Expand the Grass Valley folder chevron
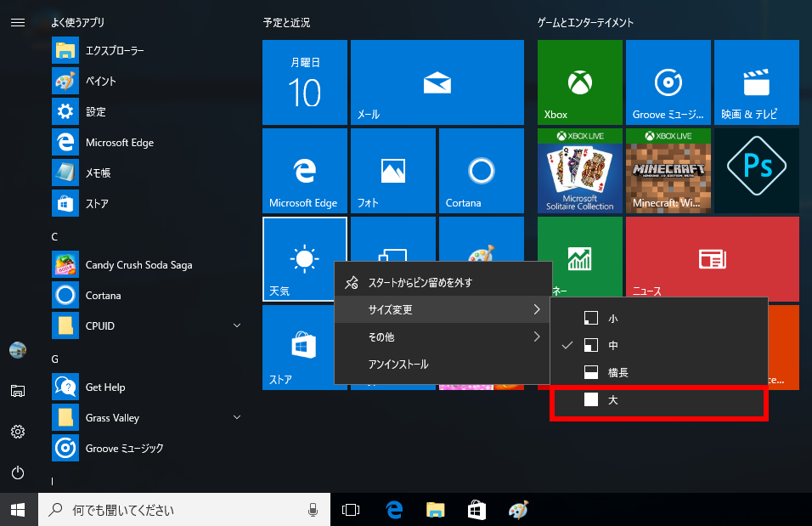 [237, 417]
